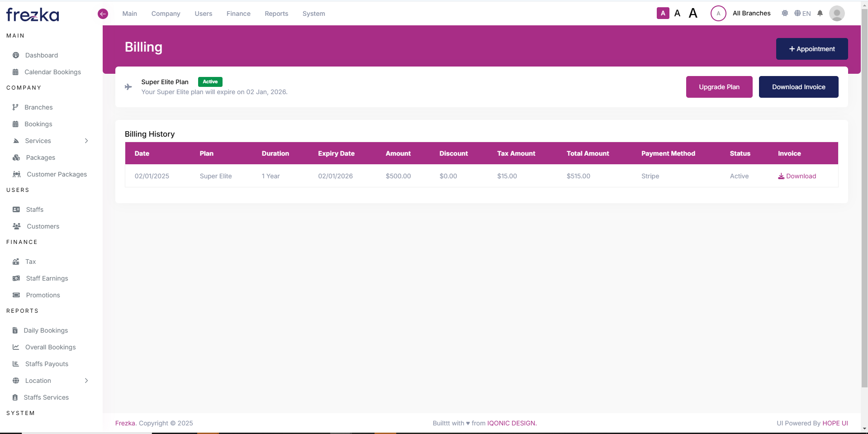The image size is (868, 434).
Task: Select the Dashboard icon in sidebar
Action: coord(16,55)
